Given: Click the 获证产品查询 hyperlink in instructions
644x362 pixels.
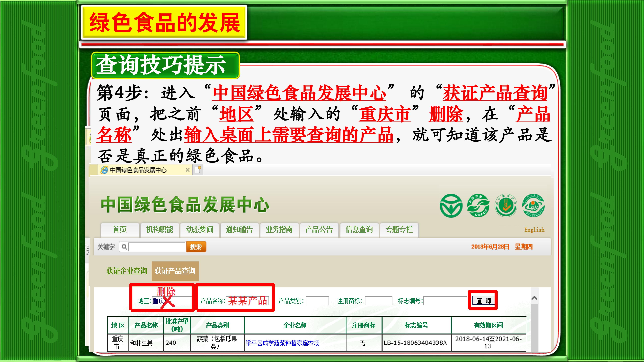Looking at the screenshot, I should pos(495,93).
